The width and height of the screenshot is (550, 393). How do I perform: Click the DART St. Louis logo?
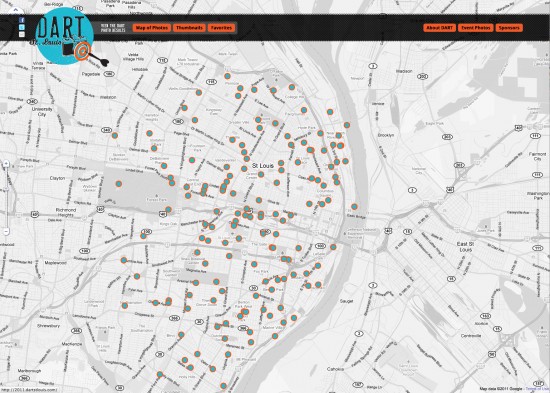(65, 36)
